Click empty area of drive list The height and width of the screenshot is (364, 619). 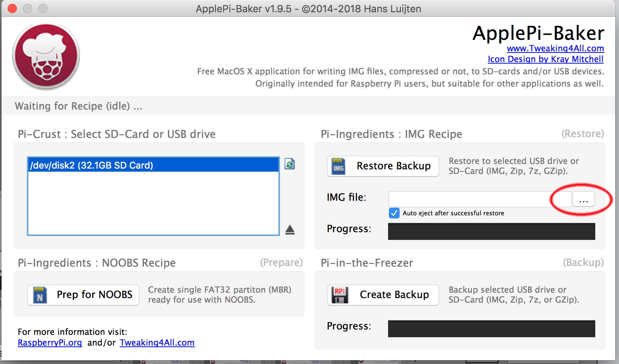coord(153,203)
